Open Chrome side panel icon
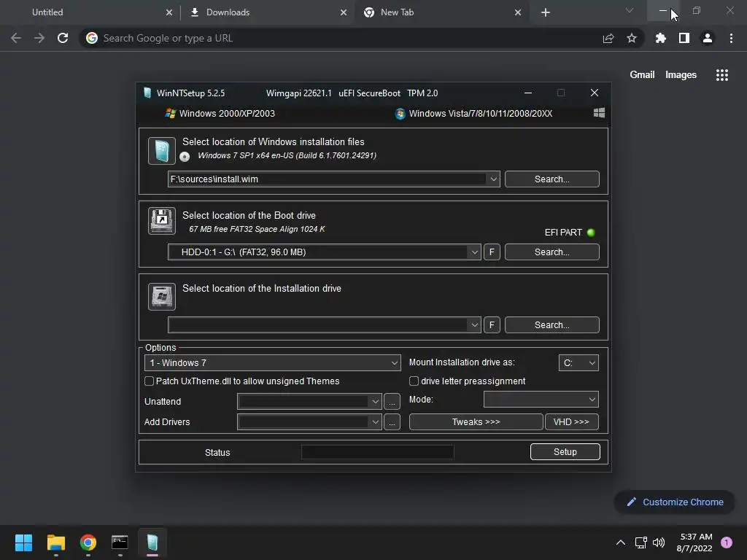Viewport: 747px width, 560px height. (684, 38)
